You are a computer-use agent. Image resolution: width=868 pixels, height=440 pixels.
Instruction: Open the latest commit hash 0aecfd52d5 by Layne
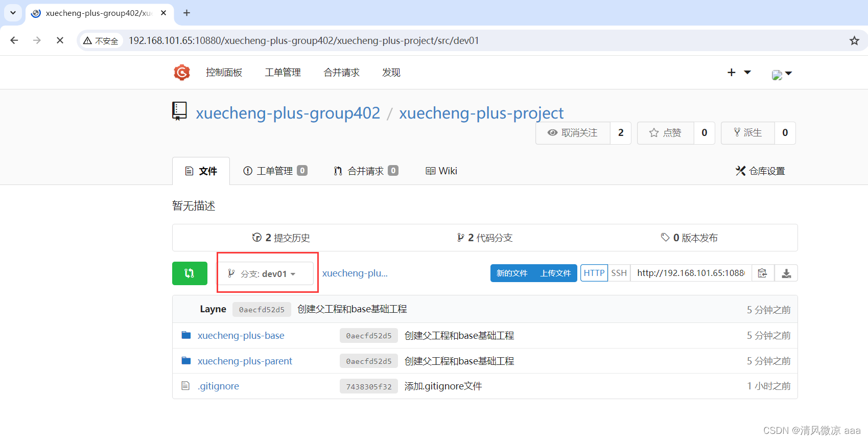262,309
